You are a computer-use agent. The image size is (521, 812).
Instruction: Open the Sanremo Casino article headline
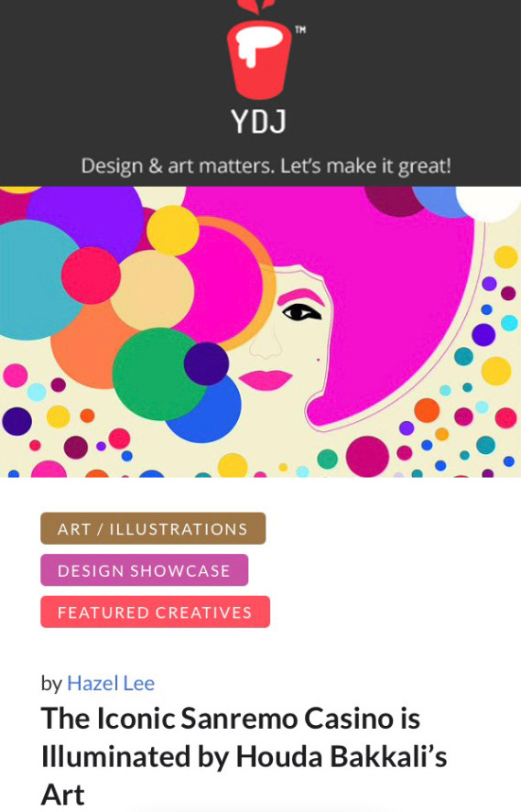[x=244, y=756]
